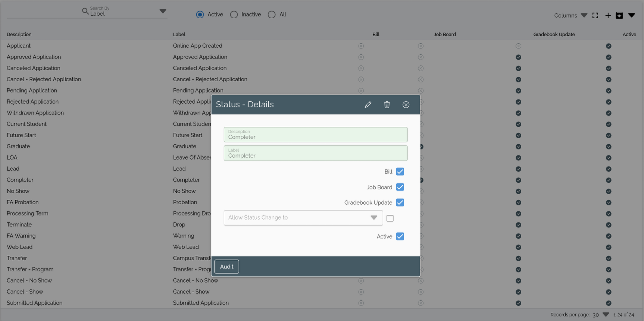Select the Inactive radio button

click(x=234, y=15)
